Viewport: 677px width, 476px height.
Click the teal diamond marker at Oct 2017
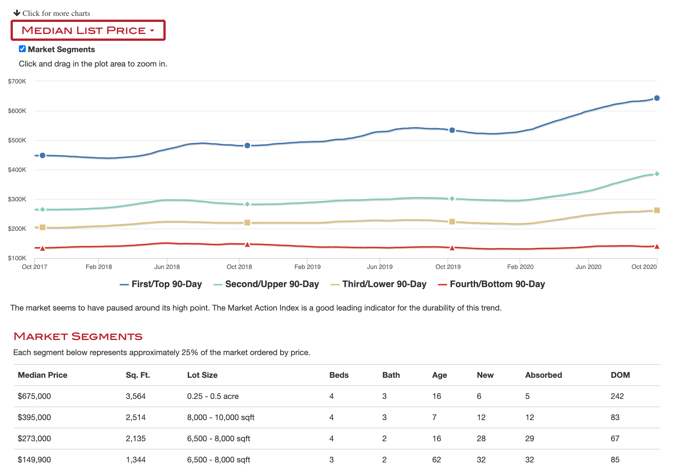(42, 209)
